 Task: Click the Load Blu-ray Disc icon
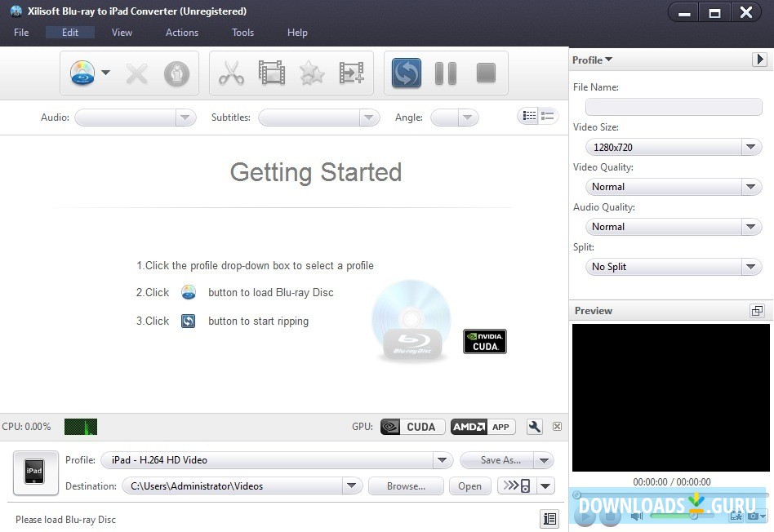82,73
